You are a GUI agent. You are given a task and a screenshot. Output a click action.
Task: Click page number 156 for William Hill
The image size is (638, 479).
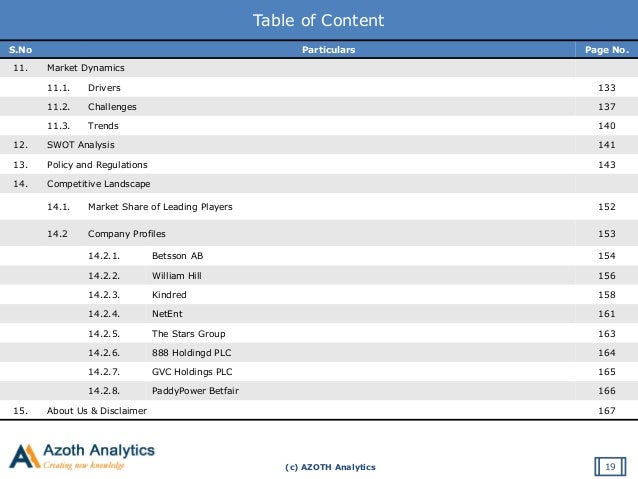[x=607, y=276]
